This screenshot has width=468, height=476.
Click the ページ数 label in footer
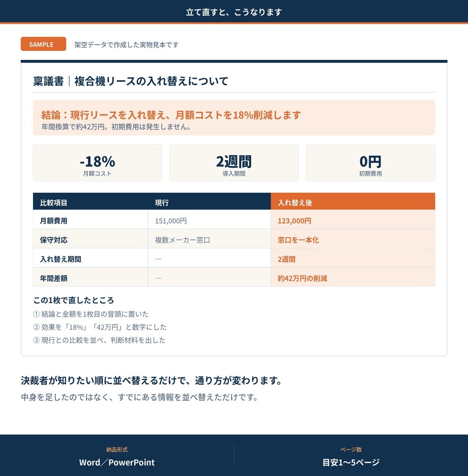pos(351,450)
